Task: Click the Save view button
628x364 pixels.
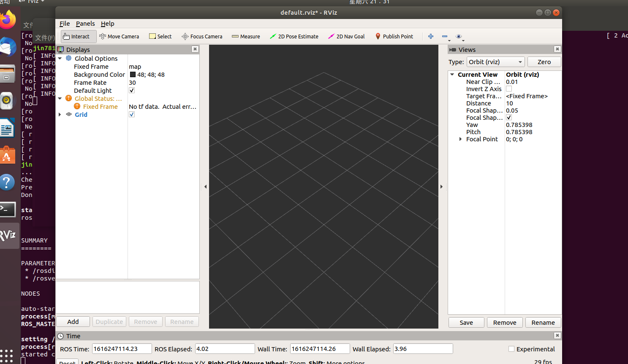Action: [x=466, y=322]
